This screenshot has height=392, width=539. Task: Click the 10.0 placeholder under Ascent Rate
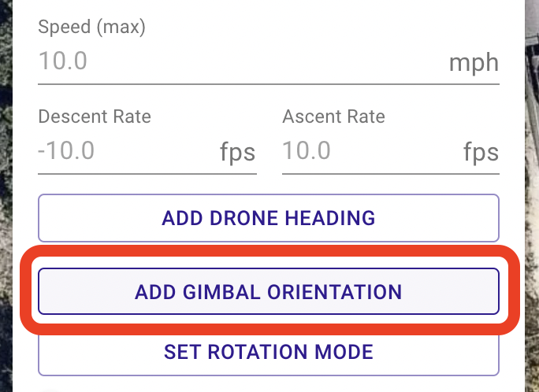coord(307,150)
